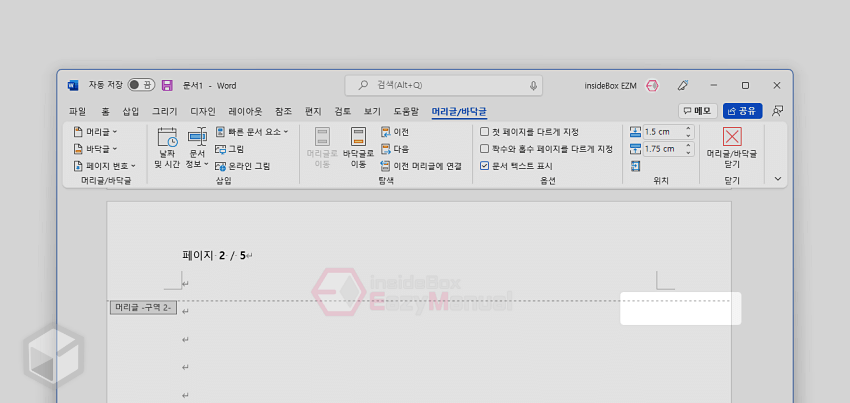Decrease the 1.5 cm header position spinner

coord(689,135)
